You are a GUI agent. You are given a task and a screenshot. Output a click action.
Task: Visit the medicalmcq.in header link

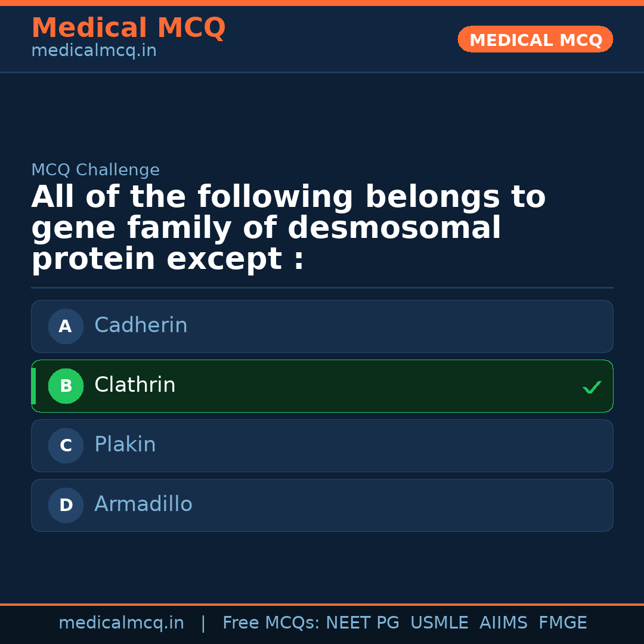click(94, 50)
